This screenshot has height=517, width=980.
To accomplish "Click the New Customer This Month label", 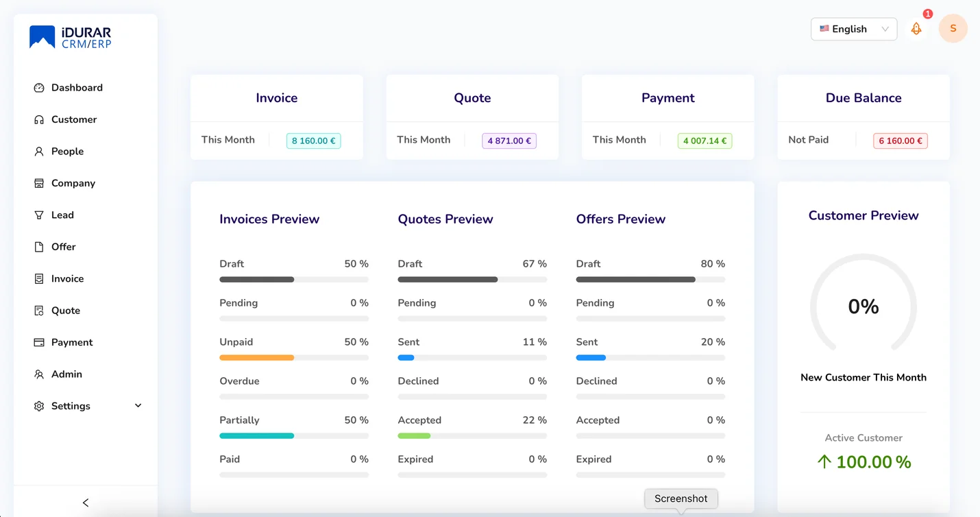I will pos(863,378).
